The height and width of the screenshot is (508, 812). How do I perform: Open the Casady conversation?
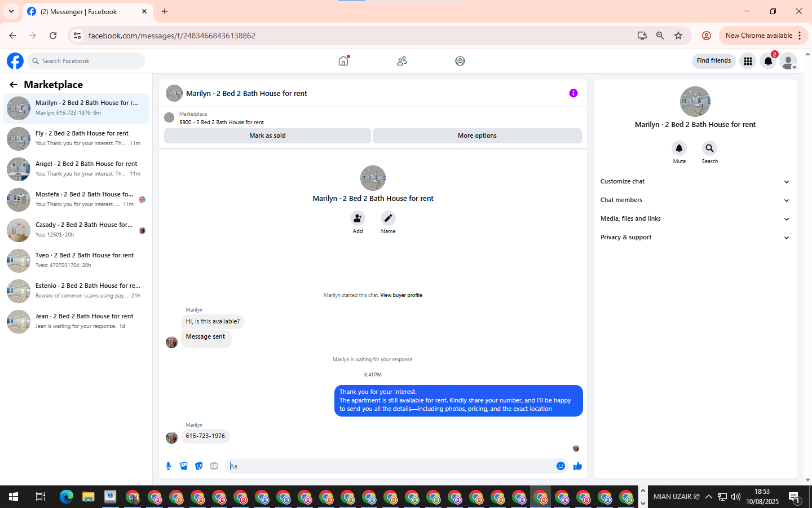click(x=76, y=230)
